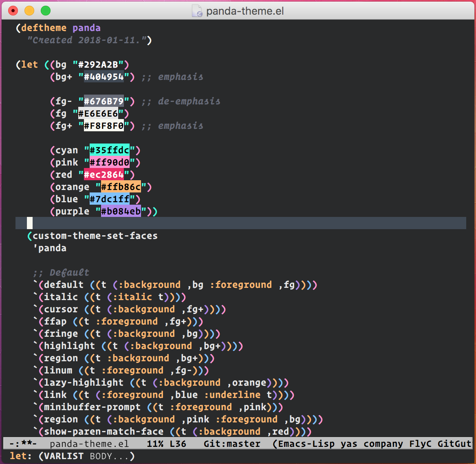476x464 pixels.
Task: Click the company minor mode indicator
Action: (383, 444)
